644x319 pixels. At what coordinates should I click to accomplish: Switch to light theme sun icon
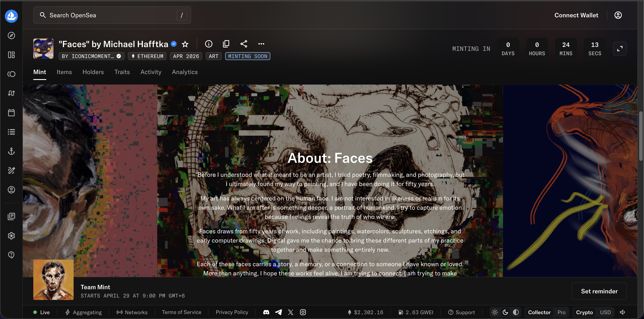pyautogui.click(x=495, y=312)
